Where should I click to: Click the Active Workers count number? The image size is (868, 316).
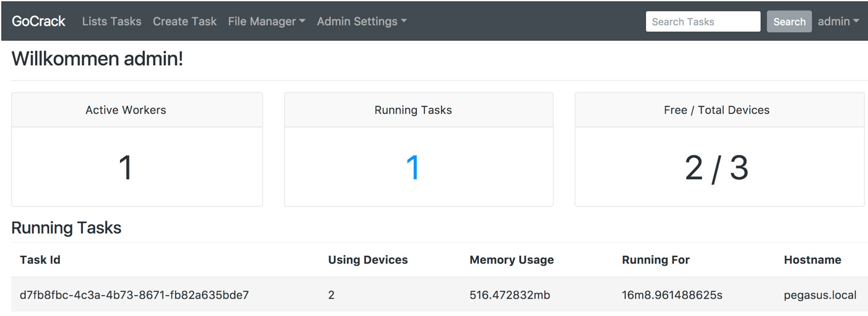(x=126, y=168)
